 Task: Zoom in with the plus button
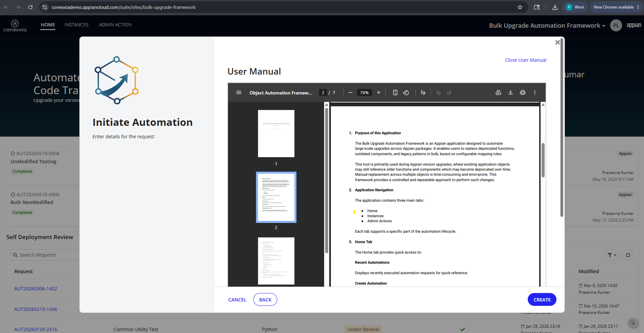[379, 93]
